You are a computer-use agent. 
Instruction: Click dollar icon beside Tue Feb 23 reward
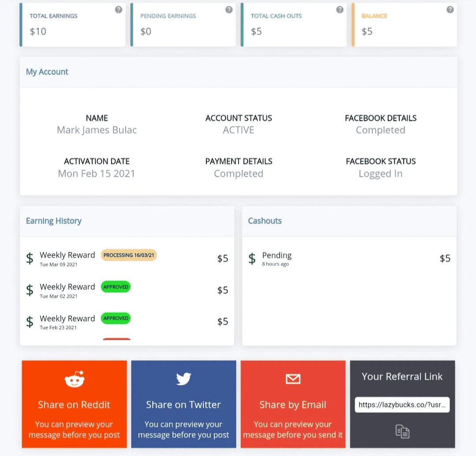30,321
